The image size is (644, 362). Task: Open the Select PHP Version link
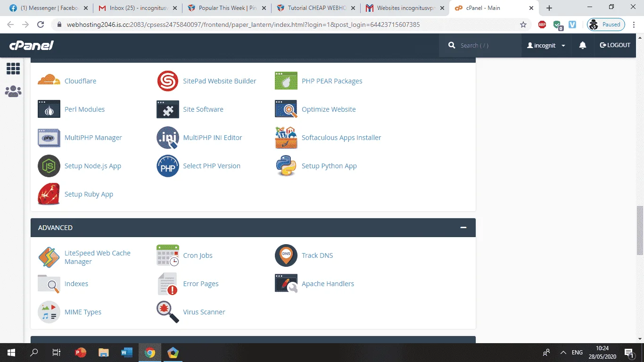point(212,166)
